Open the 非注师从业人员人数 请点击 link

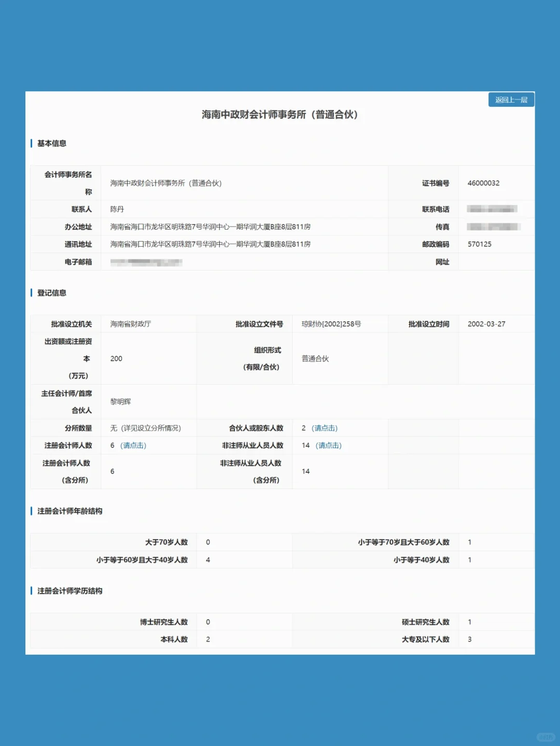click(x=329, y=446)
